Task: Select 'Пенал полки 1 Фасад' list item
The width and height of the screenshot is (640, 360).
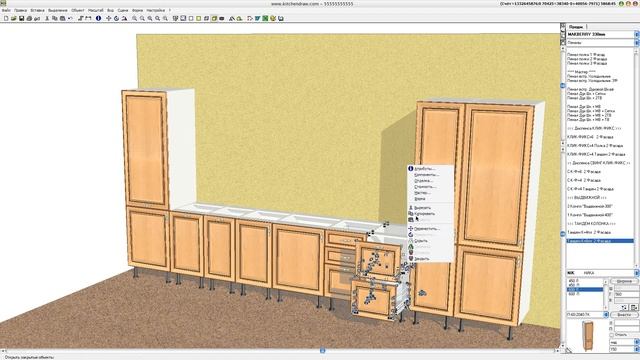Action: pos(586,54)
